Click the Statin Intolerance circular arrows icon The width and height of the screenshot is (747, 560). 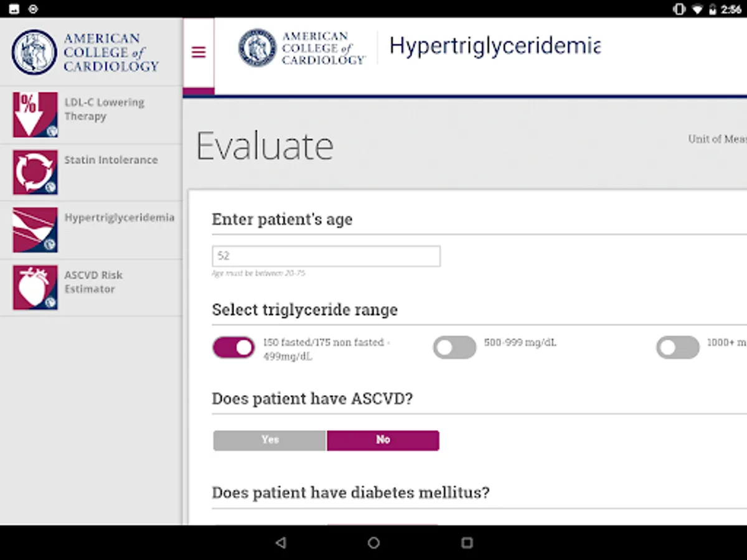(35, 172)
